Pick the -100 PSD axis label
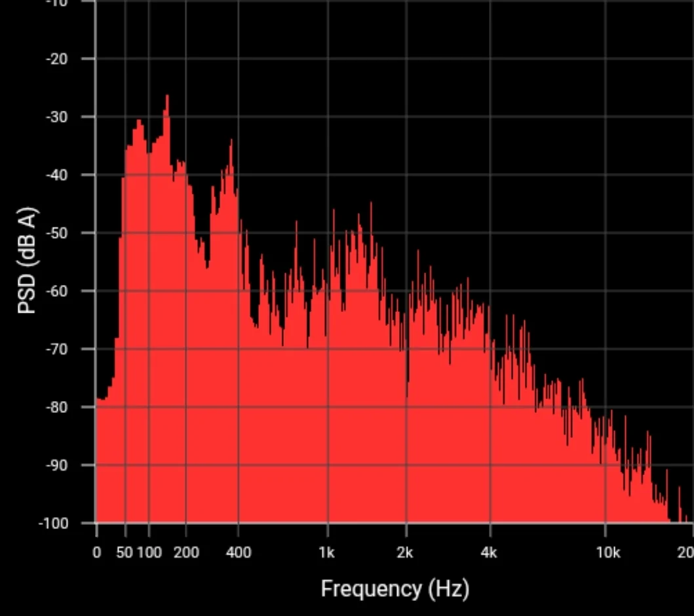The width and height of the screenshot is (694, 616). tap(54, 524)
